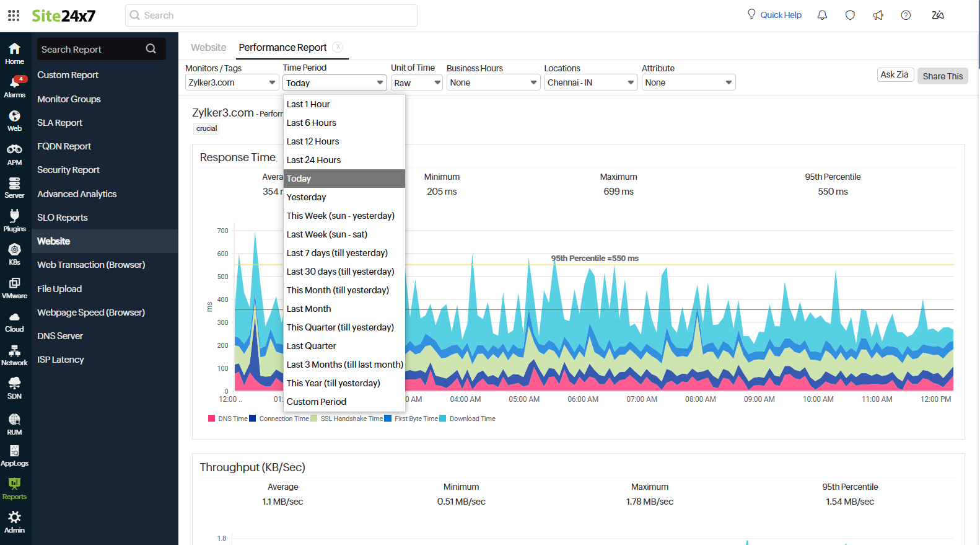Toggle SSL Handshake Time legend swatch

314,419
